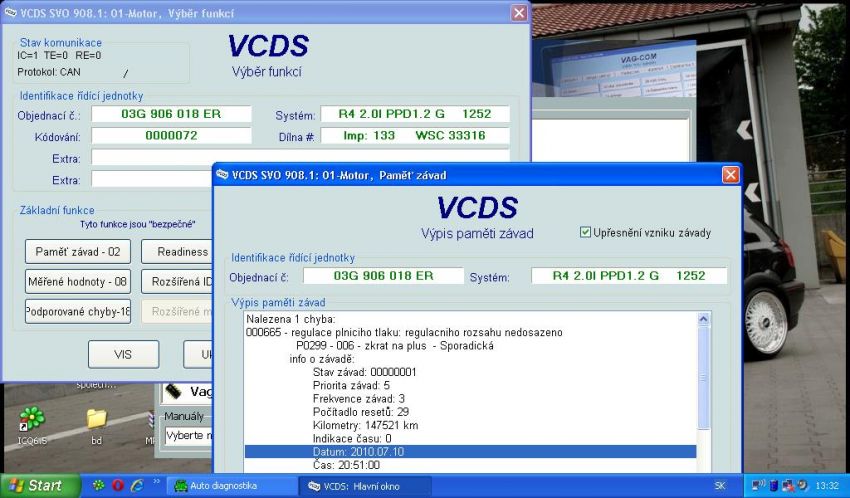Click the Objednací č. field in Výběr funkcí
The width and height of the screenshot is (850, 498).
click(x=171, y=114)
